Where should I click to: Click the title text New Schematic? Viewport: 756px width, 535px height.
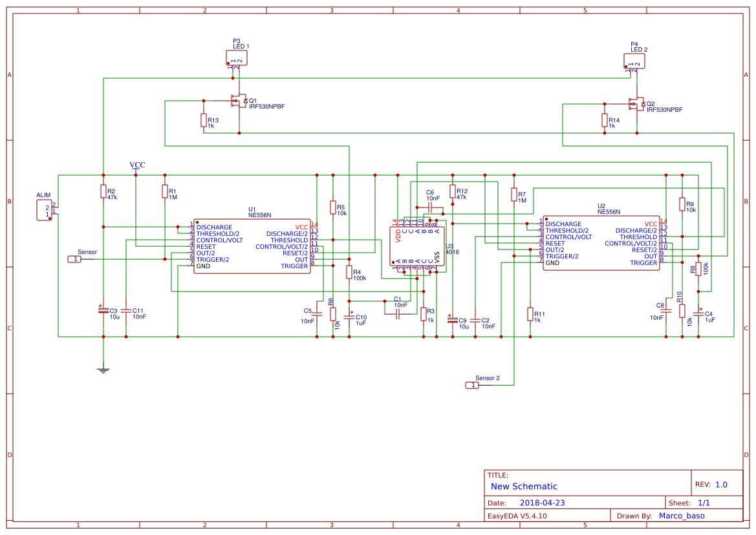[524, 487]
